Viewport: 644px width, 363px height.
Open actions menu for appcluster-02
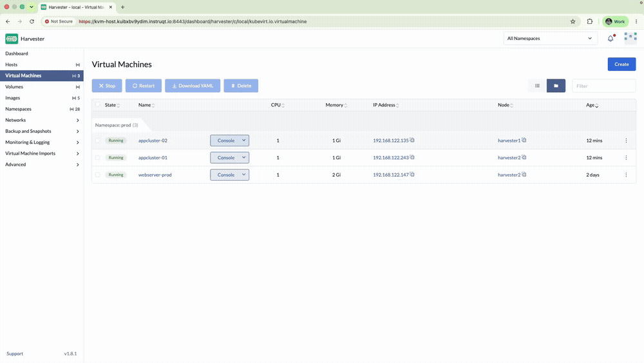[626, 141]
